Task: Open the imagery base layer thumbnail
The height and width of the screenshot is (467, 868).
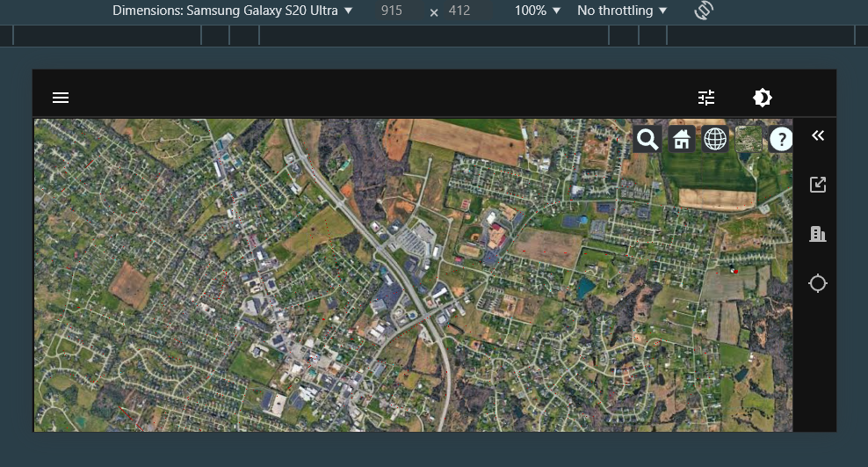Action: coord(749,139)
